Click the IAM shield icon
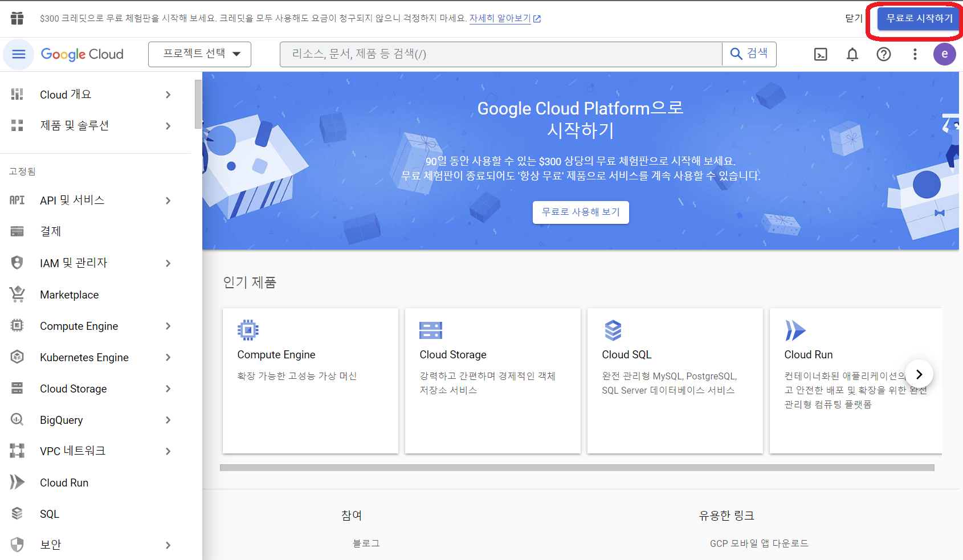The height and width of the screenshot is (560, 963). pos(17,263)
